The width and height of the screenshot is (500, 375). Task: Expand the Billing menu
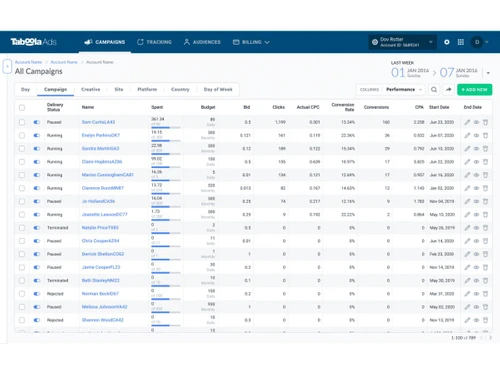[251, 42]
